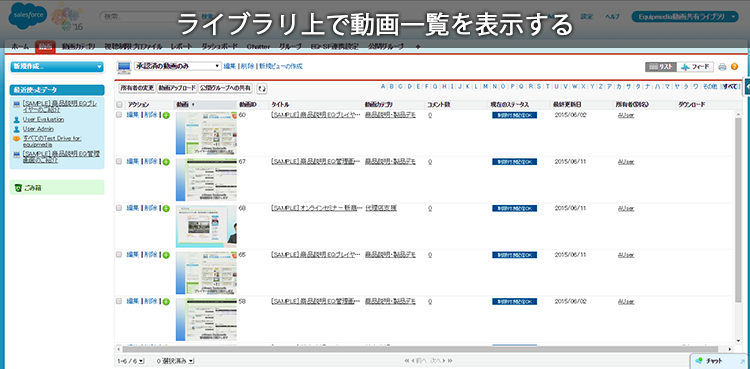Tick the checkbox for video ID 60
Viewport: 750px width, 369px height.
[119, 115]
